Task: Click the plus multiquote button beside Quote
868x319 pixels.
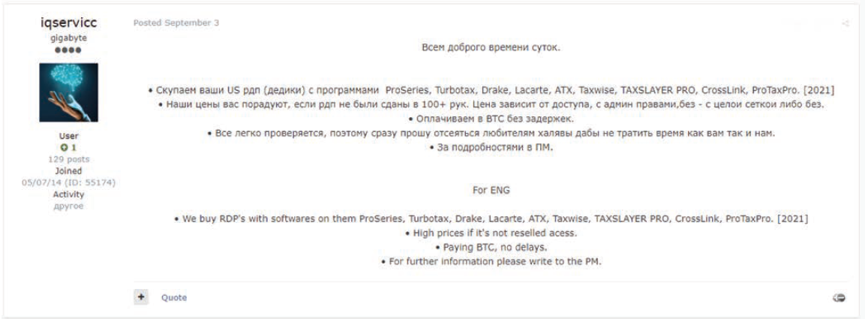Action: point(141,297)
